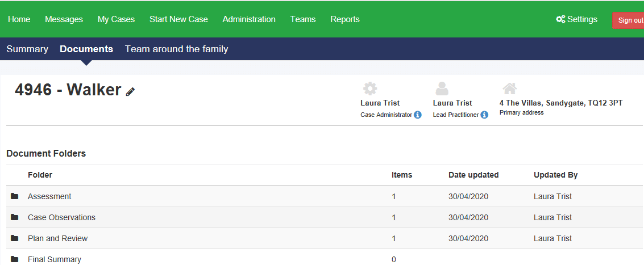The image size is (644, 265).
Task: Switch to Team around the family tab
Action: point(176,49)
